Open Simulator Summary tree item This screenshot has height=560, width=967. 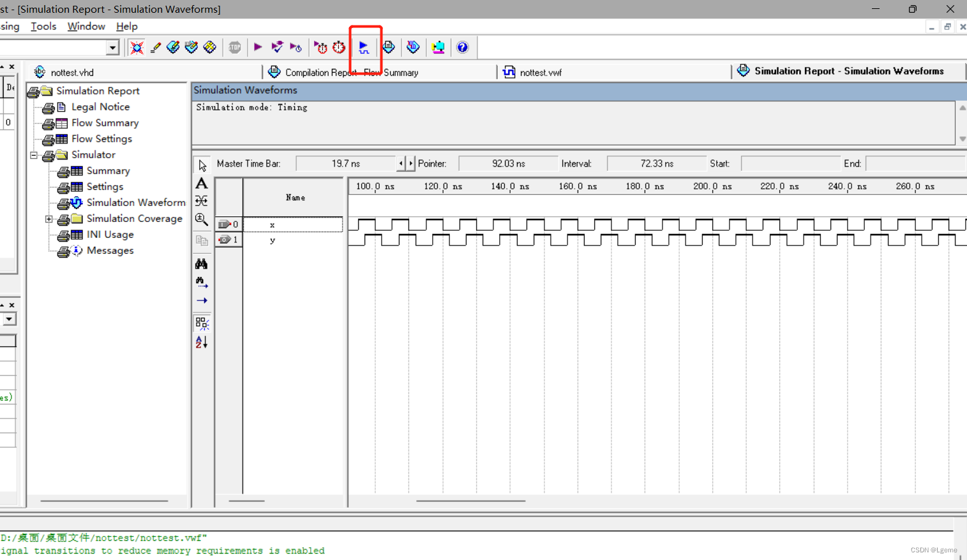tap(108, 171)
